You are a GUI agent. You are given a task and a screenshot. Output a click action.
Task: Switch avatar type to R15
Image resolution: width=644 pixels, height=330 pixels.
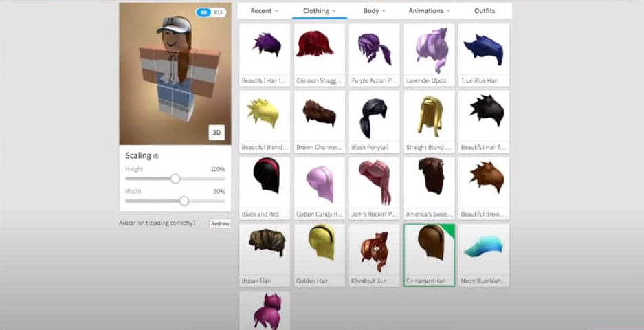pyautogui.click(x=218, y=12)
